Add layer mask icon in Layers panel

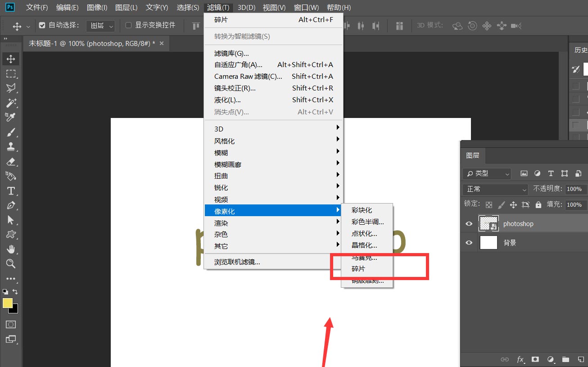tap(535, 359)
